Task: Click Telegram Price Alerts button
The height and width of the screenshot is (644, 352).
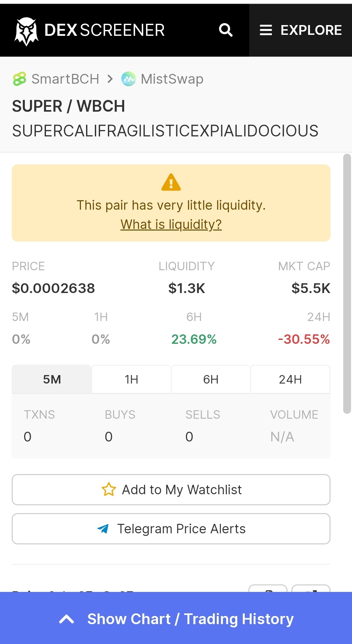Action: [x=171, y=529]
